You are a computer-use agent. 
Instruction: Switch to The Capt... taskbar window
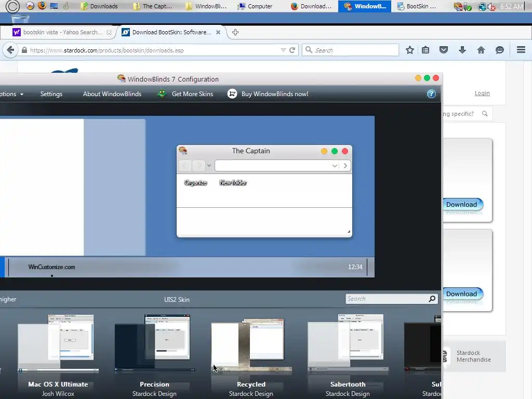(153, 6)
